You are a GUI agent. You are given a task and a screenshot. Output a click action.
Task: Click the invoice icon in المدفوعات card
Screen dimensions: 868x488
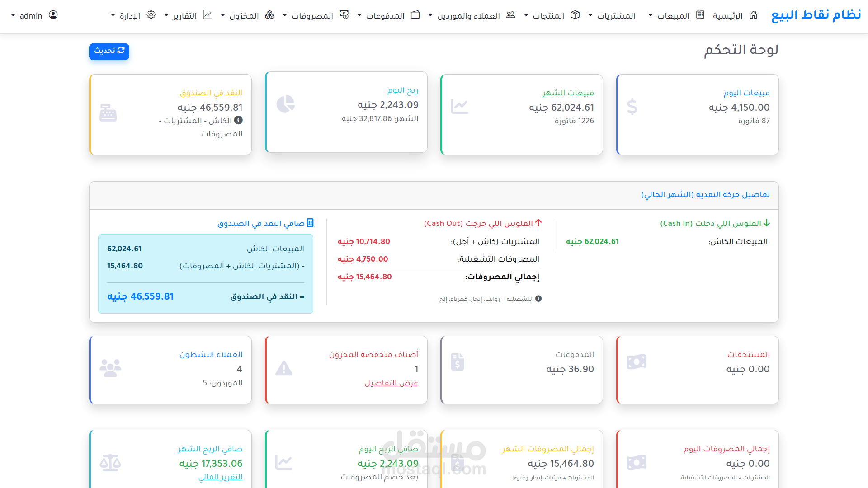pyautogui.click(x=458, y=362)
